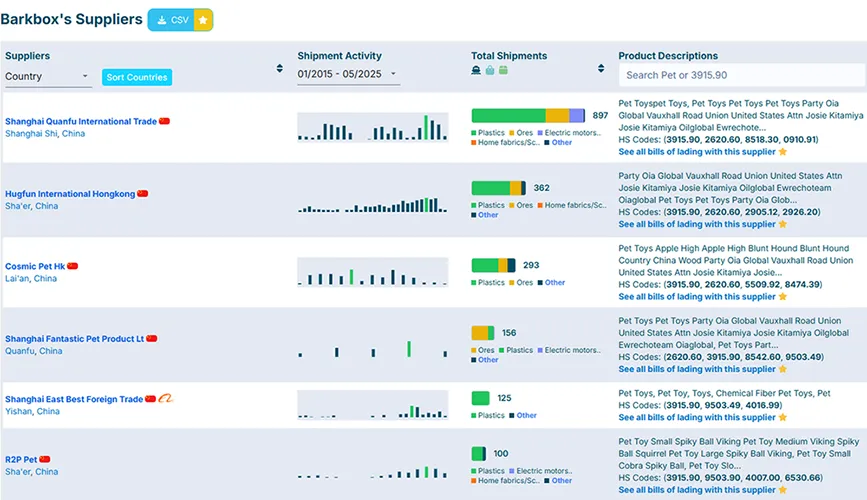Click Other category link for Cosmic Pet
The width and height of the screenshot is (867, 500).
point(555,283)
